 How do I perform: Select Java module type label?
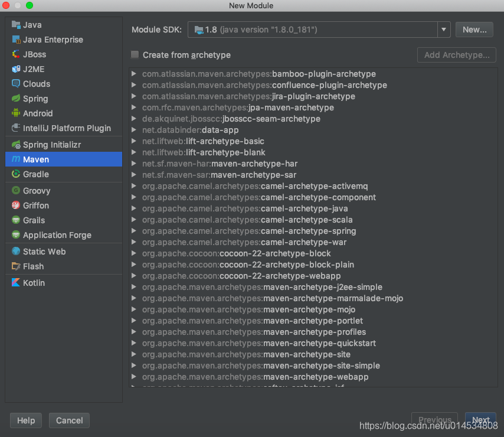point(32,25)
